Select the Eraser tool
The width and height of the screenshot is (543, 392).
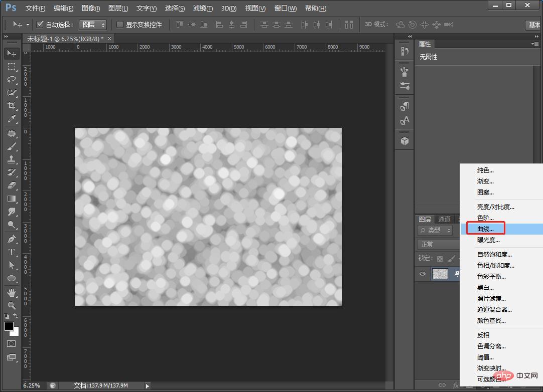pos(12,185)
